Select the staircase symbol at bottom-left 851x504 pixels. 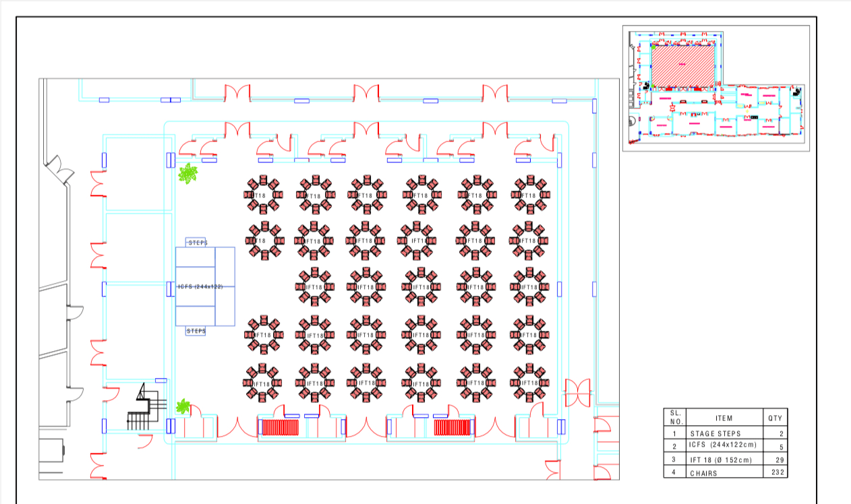[x=144, y=407]
